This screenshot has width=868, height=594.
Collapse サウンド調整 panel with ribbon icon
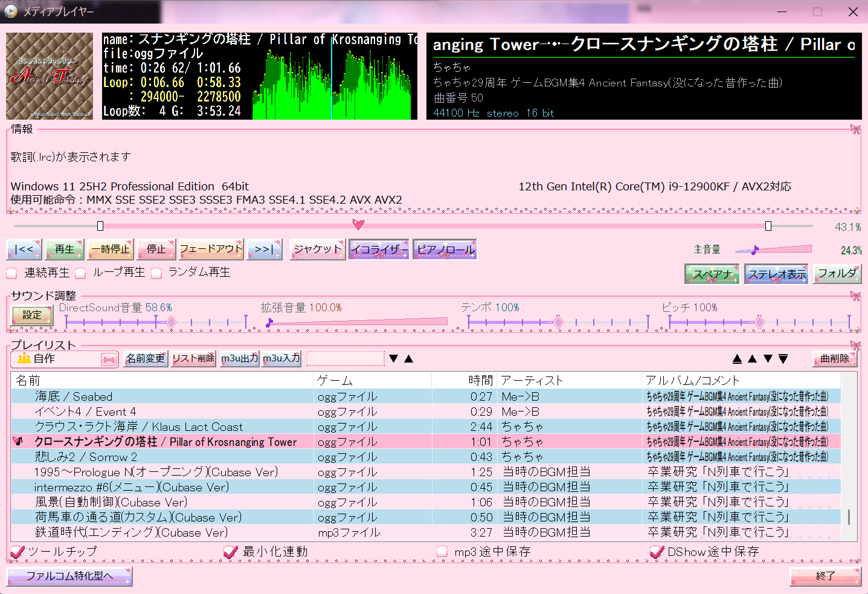(x=855, y=295)
